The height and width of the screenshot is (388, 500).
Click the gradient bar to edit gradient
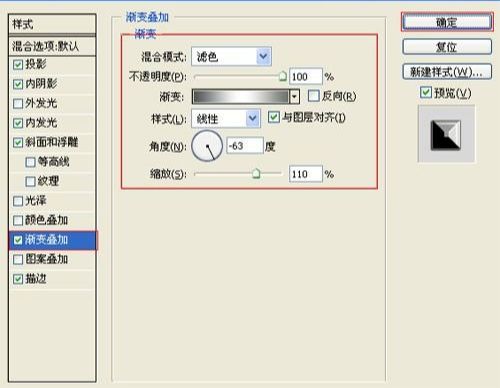pos(240,97)
